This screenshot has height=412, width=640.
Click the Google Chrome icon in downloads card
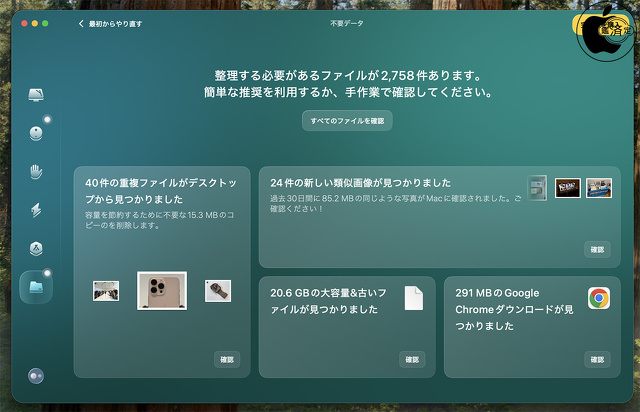599,298
